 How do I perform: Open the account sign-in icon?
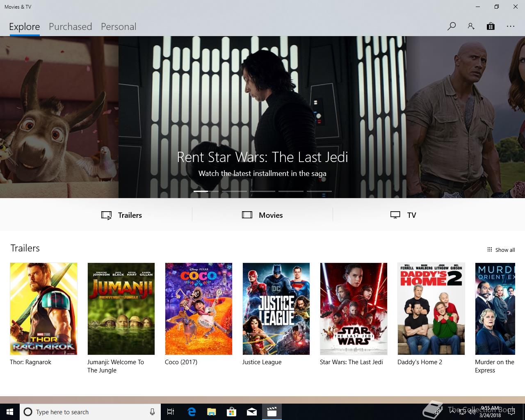471,27
